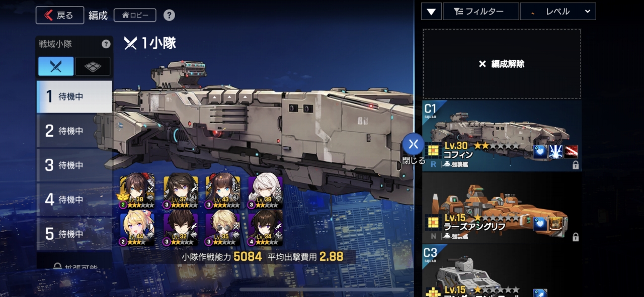Select the Lv.44 blonde character portrait

point(137,230)
